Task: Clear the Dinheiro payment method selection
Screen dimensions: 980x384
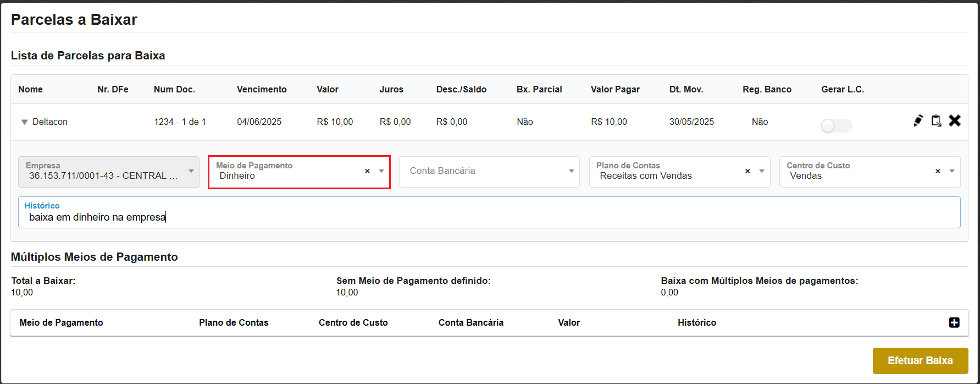Action: tap(367, 172)
